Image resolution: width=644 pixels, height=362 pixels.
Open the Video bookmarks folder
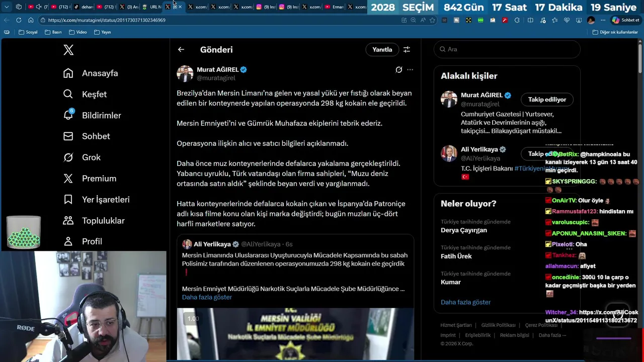tap(78, 32)
